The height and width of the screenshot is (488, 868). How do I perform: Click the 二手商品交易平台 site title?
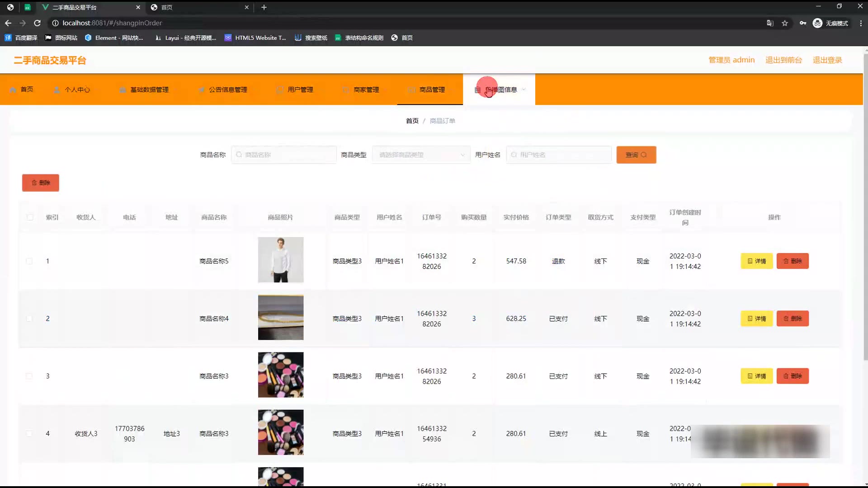pos(50,61)
